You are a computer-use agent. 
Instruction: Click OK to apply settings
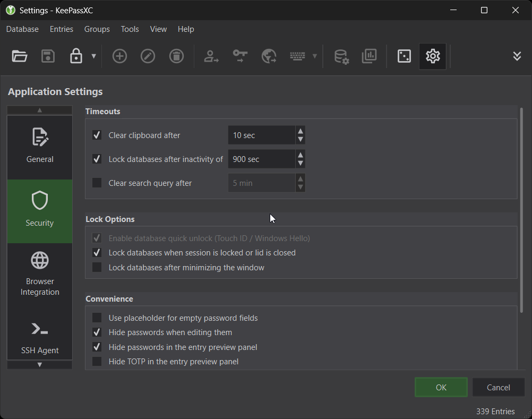point(441,387)
